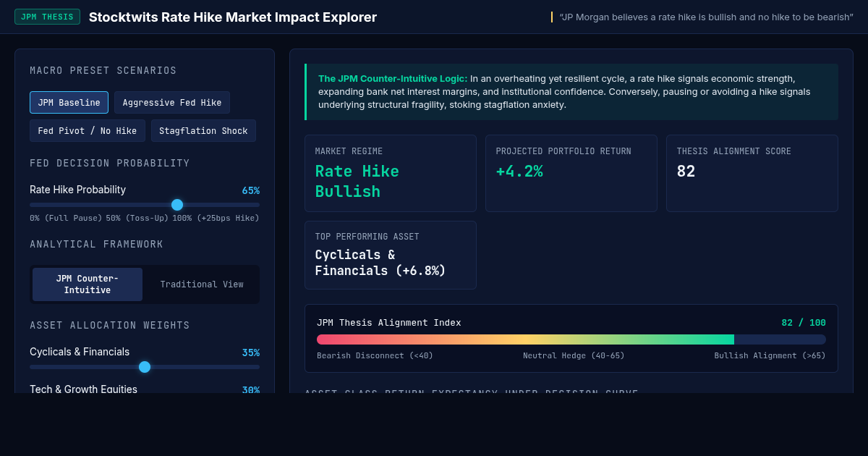Click the +4.2% Projected Portfolio Return value
The image size is (868, 456).
519,172
